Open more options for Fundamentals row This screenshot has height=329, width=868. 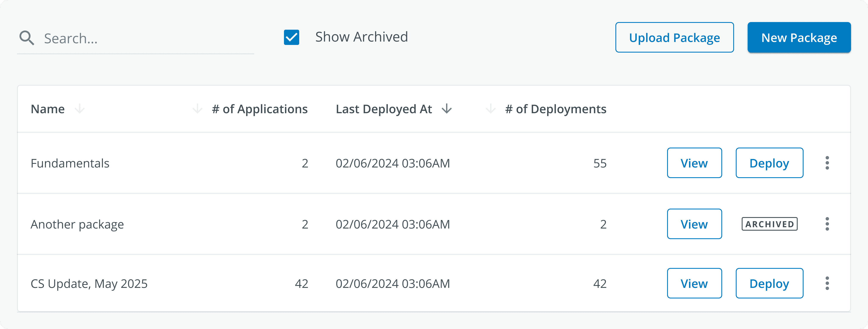click(827, 163)
